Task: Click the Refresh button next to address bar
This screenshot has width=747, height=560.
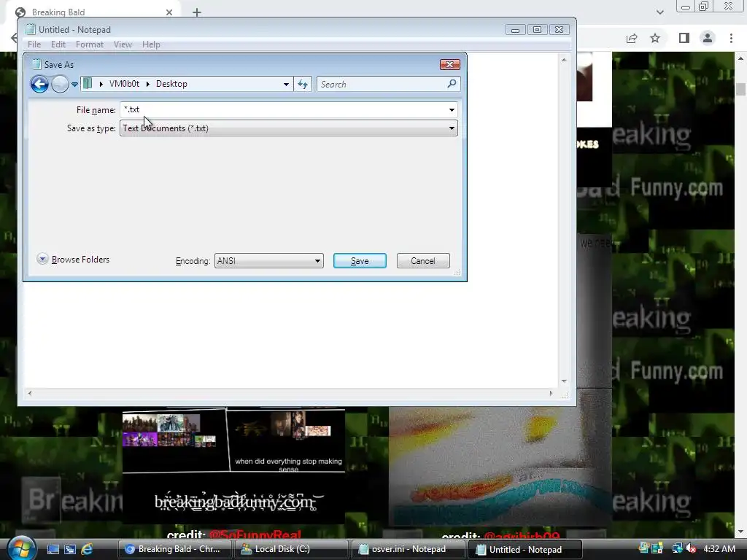Action: 303,85
